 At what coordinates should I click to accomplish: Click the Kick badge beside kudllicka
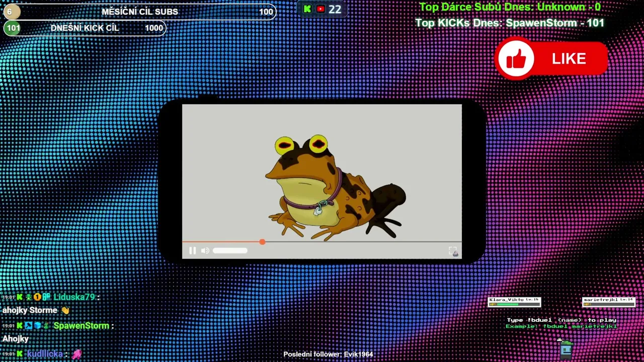pos(20,354)
